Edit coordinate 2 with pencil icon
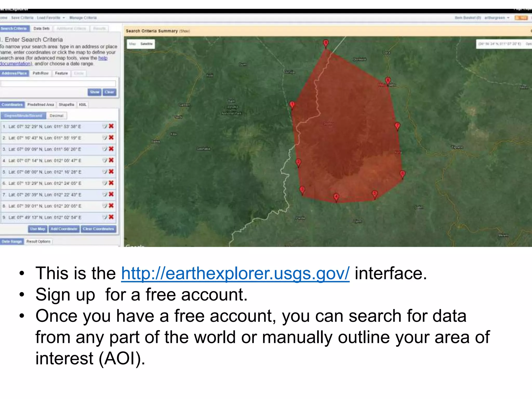The width and height of the screenshot is (532, 399). point(104,138)
